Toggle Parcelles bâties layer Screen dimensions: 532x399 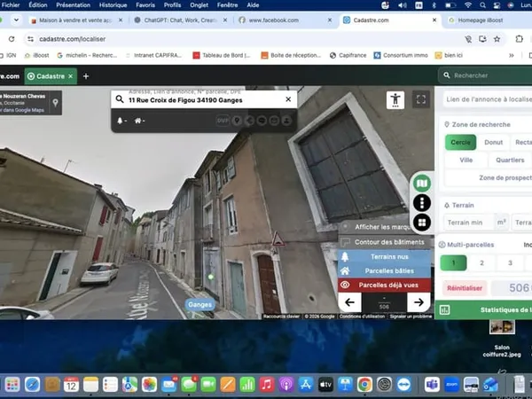click(x=384, y=270)
